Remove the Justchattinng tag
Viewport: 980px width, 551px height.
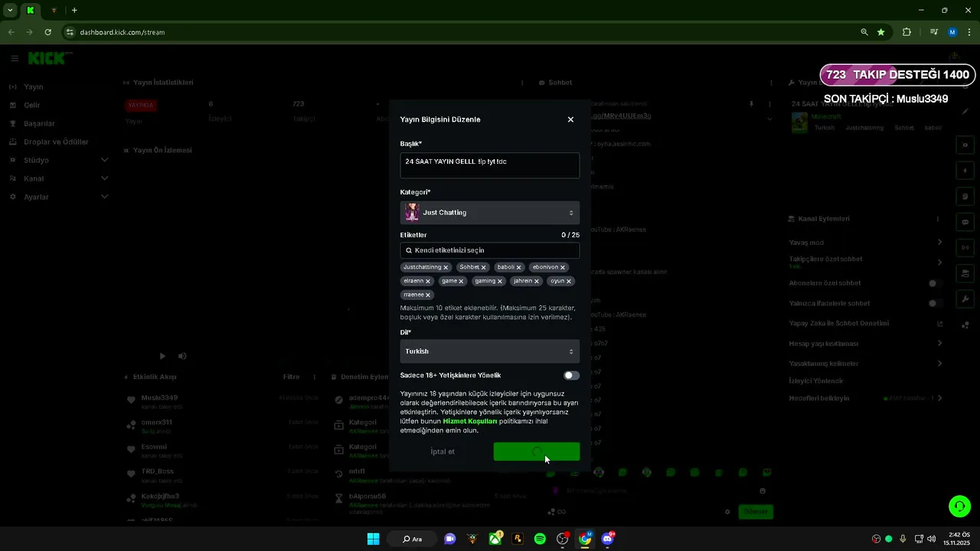pyautogui.click(x=446, y=268)
